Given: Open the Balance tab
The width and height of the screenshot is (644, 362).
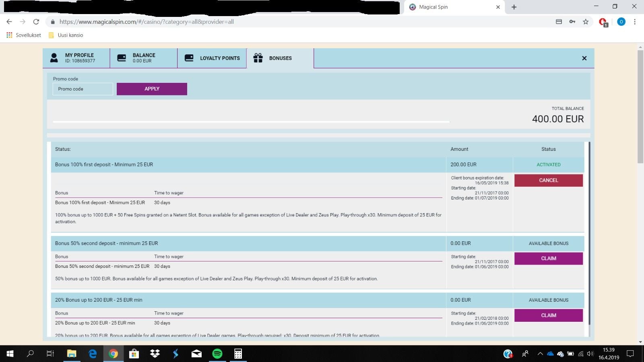Looking at the screenshot, I should 144,58.
